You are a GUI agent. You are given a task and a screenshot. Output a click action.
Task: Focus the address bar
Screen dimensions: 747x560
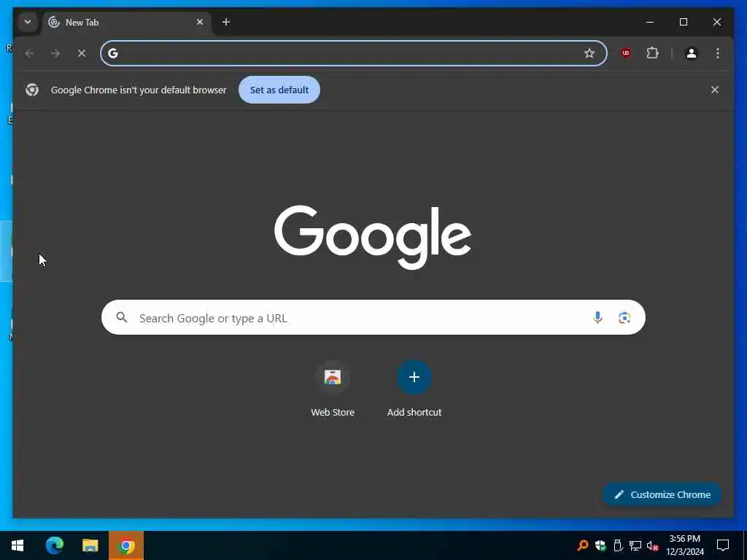point(354,53)
